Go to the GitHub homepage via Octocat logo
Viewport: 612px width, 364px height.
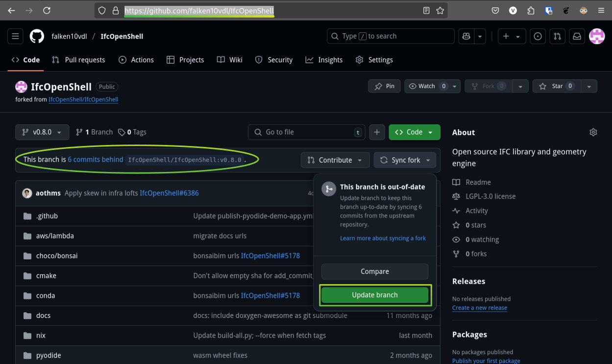point(37,36)
